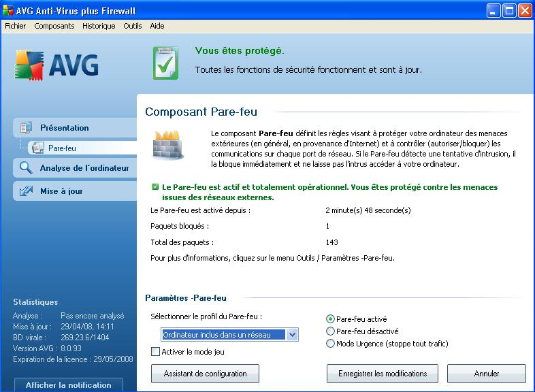Select the Pare-feu désactivé radio button
535x392 pixels.
[x=331, y=331]
